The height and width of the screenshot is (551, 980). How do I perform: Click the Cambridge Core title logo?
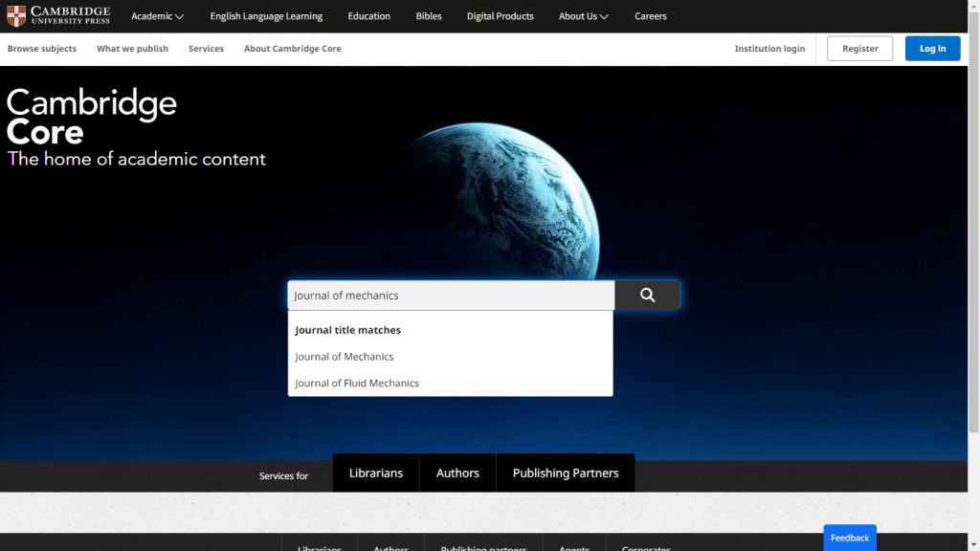pyautogui.click(x=91, y=117)
